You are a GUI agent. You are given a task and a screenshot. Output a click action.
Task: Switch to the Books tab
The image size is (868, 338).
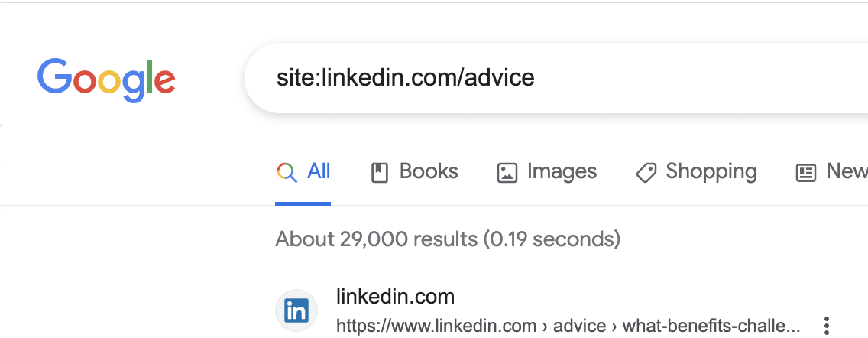point(429,171)
